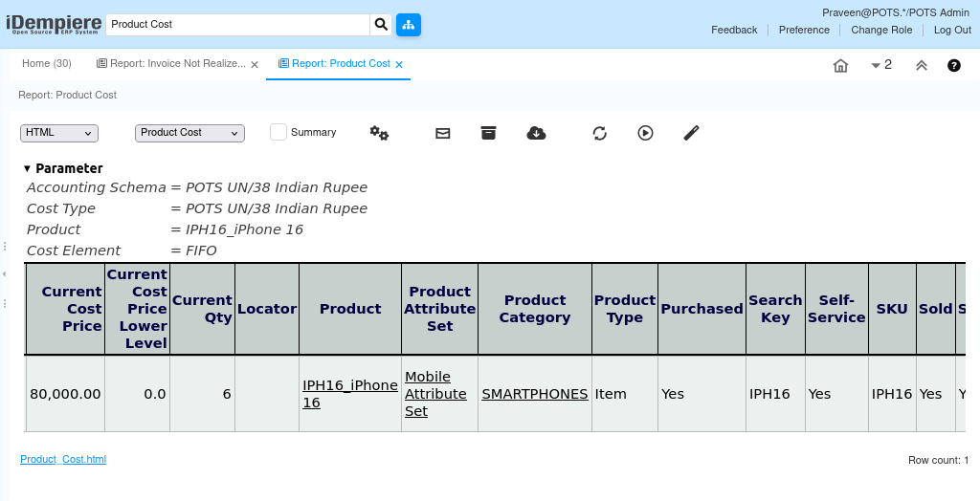Viewport: 980px width, 501px height.
Task: Click the user Praveen@POTS role label
Action: (896, 12)
